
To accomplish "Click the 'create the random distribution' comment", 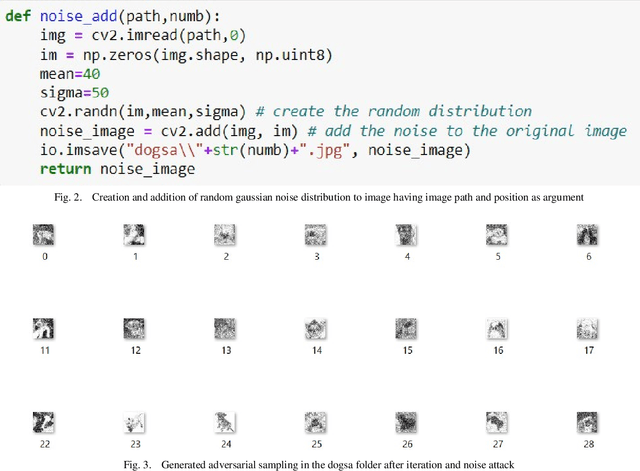I will pos(402,111).
